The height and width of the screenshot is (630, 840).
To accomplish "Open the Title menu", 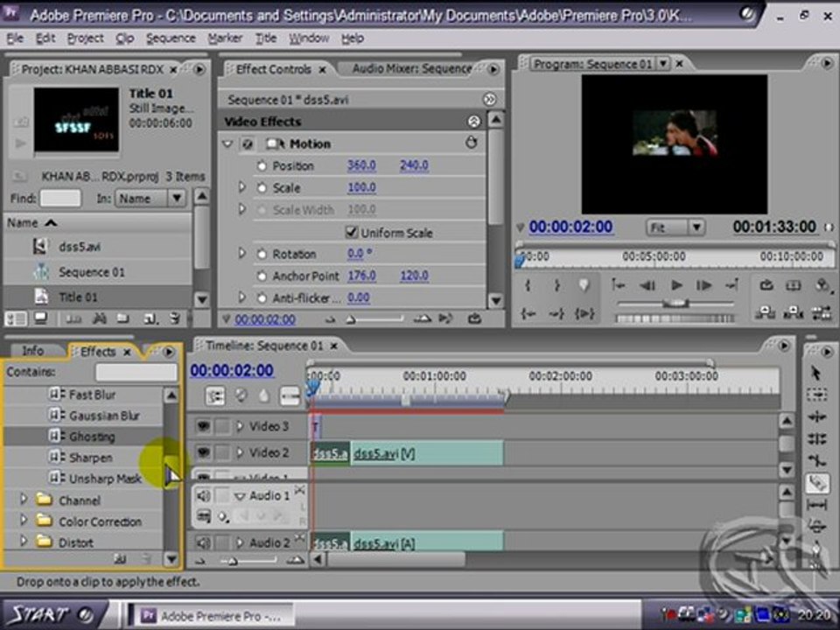I will [x=266, y=38].
